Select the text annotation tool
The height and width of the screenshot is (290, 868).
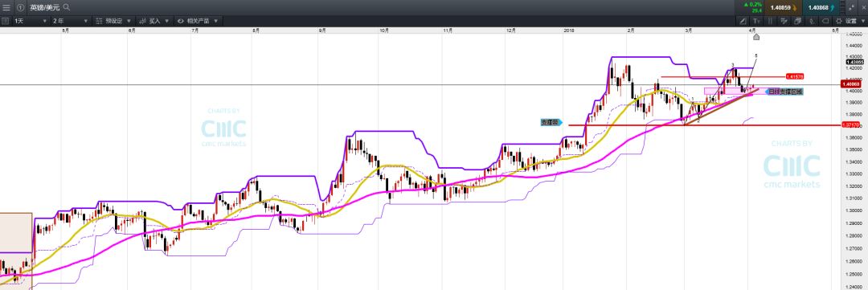point(757,20)
